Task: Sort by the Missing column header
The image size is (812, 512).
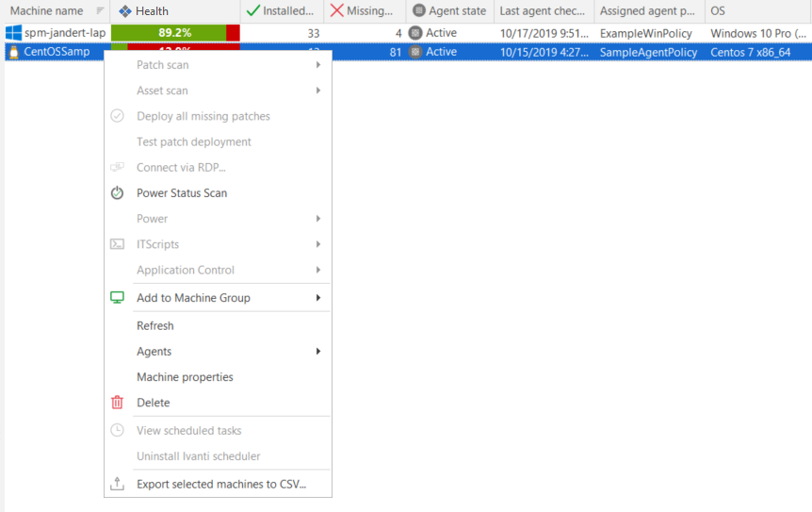Action: [365, 11]
